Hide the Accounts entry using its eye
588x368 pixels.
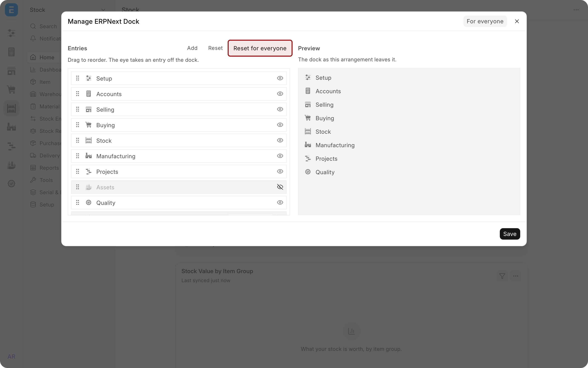click(x=280, y=94)
